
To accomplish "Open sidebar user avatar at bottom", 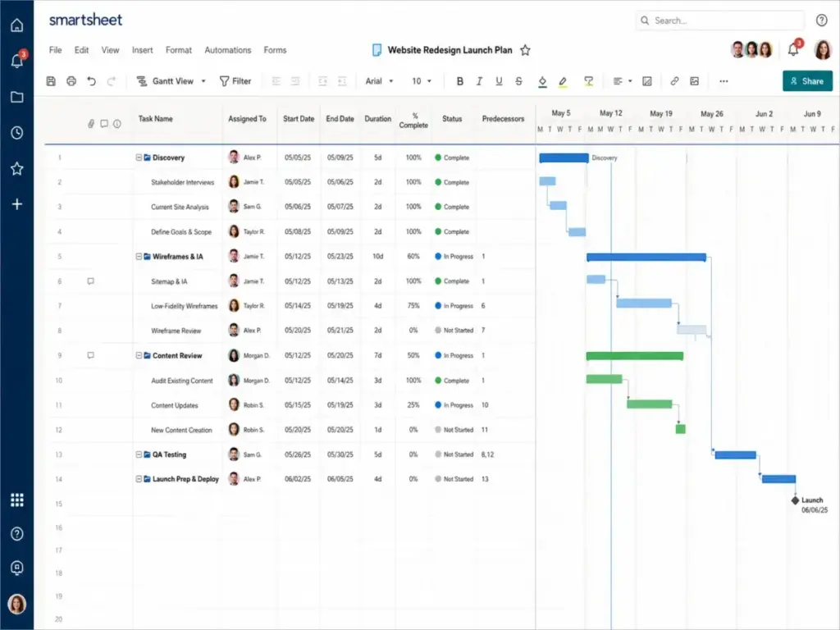I will tap(17, 604).
